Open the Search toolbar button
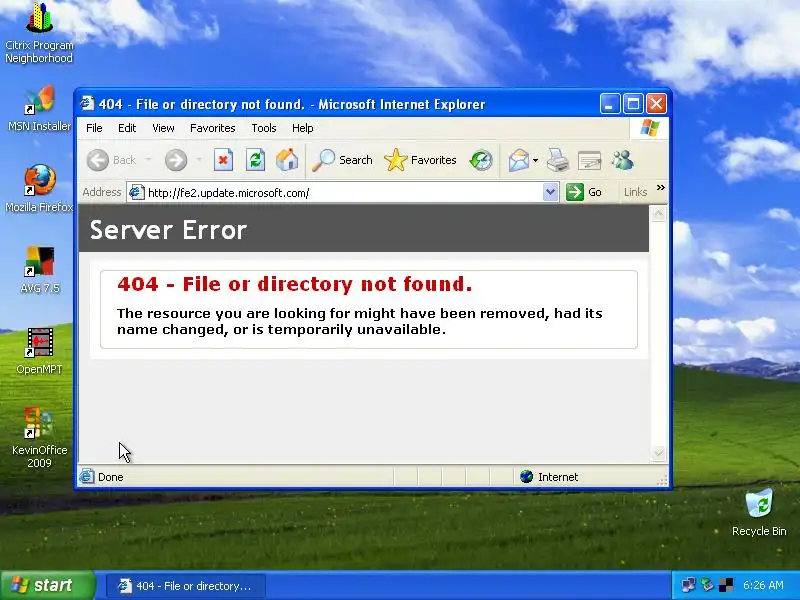The image size is (800, 600). point(342,160)
